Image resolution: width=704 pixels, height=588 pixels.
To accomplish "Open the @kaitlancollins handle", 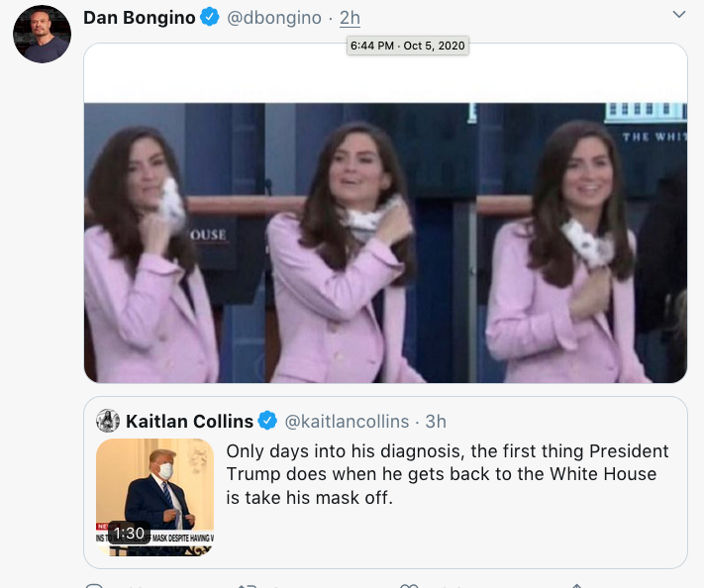I will coord(346,421).
